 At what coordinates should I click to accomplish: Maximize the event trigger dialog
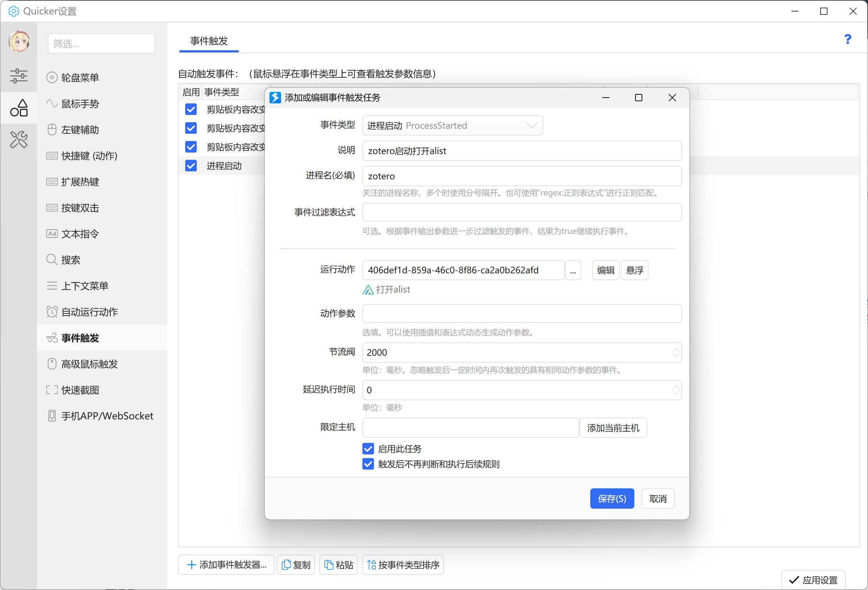pyautogui.click(x=638, y=98)
